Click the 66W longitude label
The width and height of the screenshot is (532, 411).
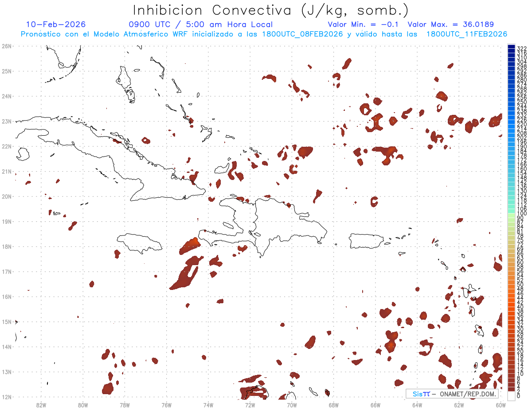click(376, 405)
